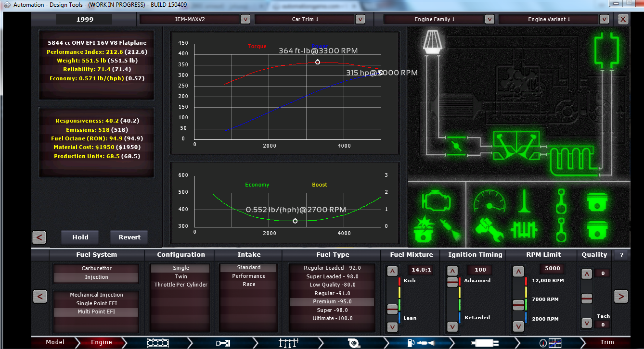
Task: Open the turbocharger step icon
Action: click(354, 343)
